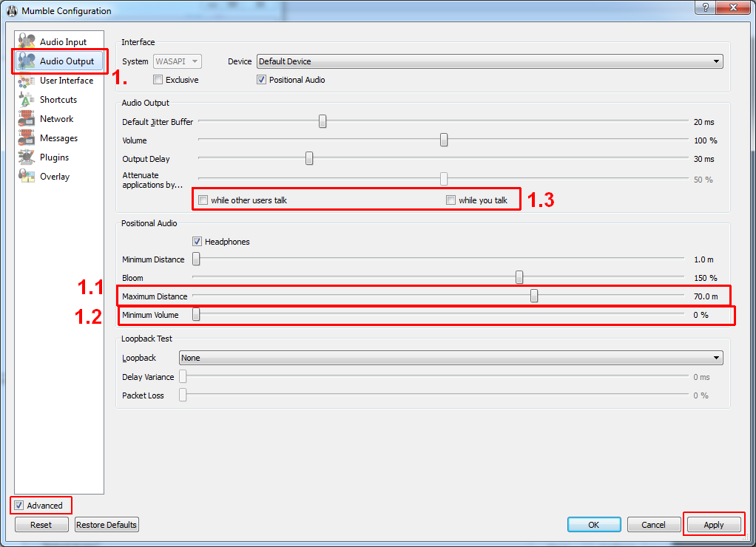Click the Mumble logo in title bar
This screenshot has width=756, height=547.
point(12,10)
